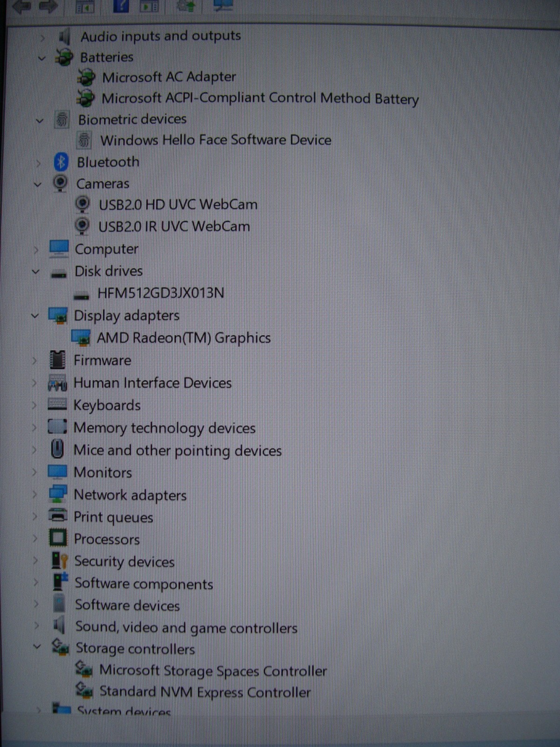Select Microsoft ACPI-Compliant Control Method Battery
Screen dimensions: 560x747
pos(260,99)
